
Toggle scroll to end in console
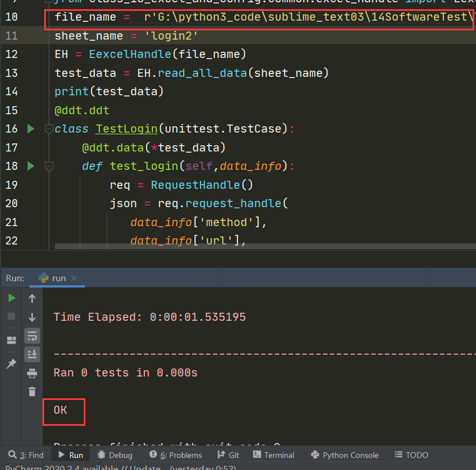pyautogui.click(x=32, y=355)
